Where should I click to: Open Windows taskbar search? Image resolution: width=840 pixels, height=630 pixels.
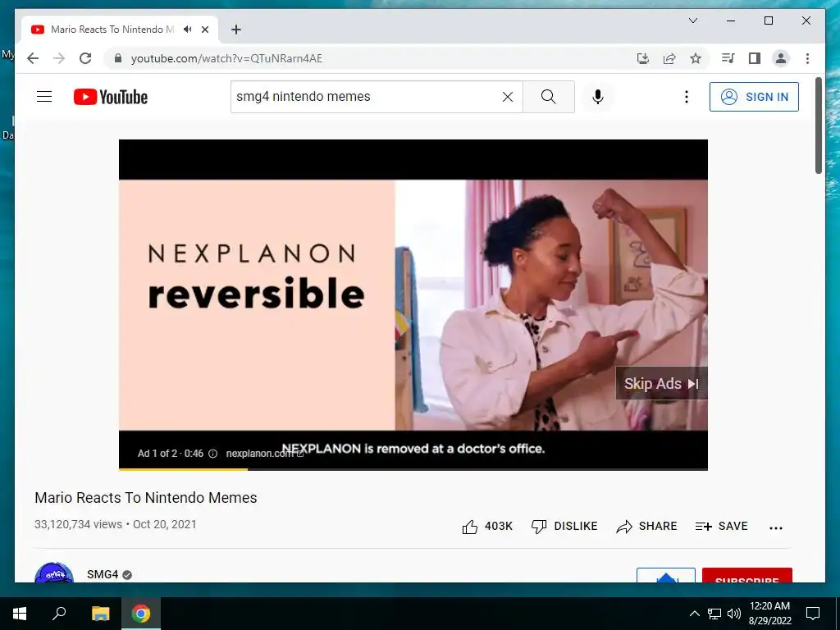(x=59, y=614)
